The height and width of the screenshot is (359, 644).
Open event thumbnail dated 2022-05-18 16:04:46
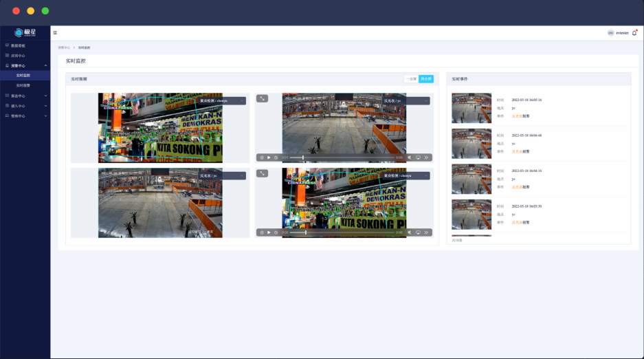point(471,143)
